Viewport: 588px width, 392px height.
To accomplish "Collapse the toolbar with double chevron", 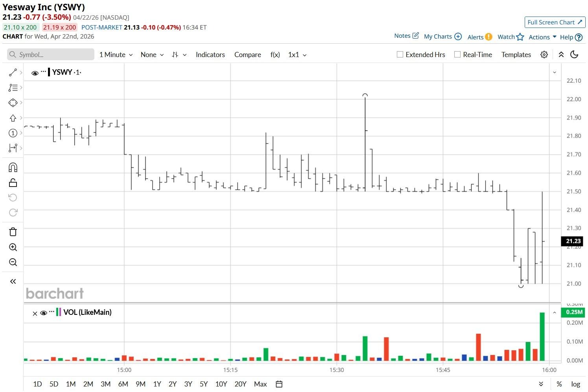I will 561,55.
